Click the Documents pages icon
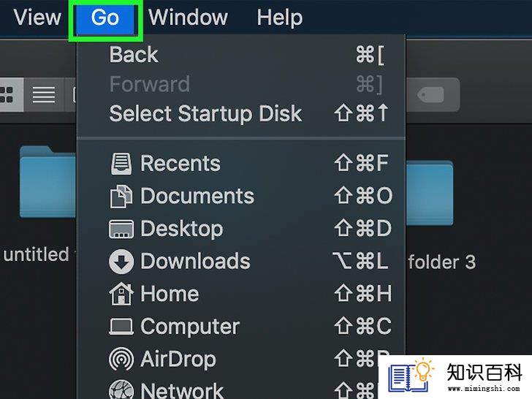The height and width of the screenshot is (399, 532). pyautogui.click(x=121, y=196)
